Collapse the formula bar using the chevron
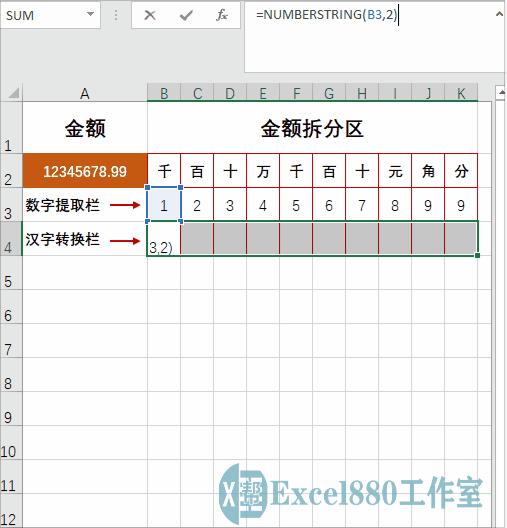This screenshot has height=528, width=507. coord(500,14)
